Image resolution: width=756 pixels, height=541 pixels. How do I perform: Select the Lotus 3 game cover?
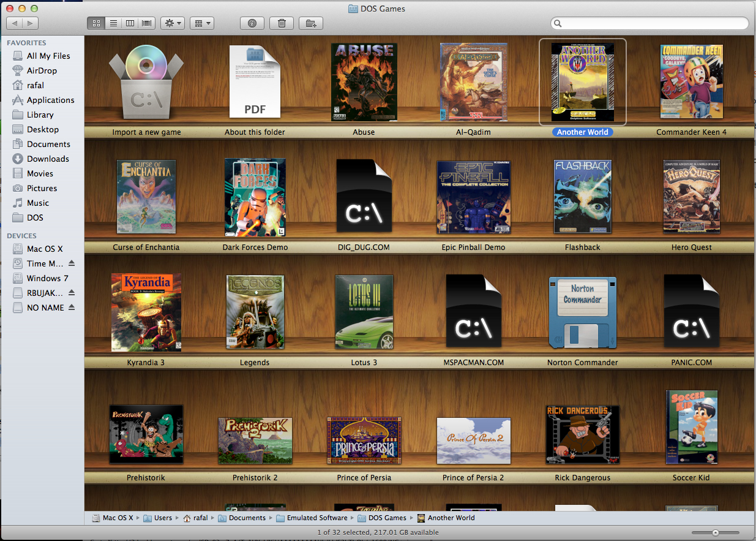point(364,312)
